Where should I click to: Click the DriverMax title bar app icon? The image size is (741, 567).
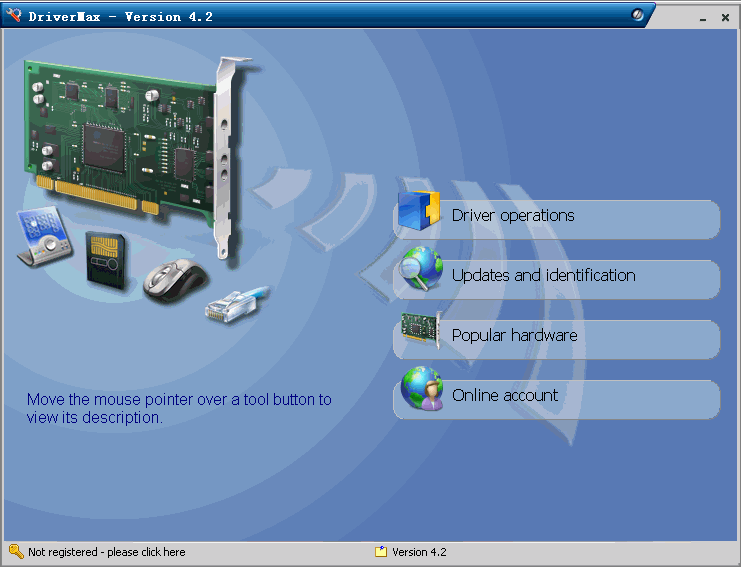(x=14, y=15)
